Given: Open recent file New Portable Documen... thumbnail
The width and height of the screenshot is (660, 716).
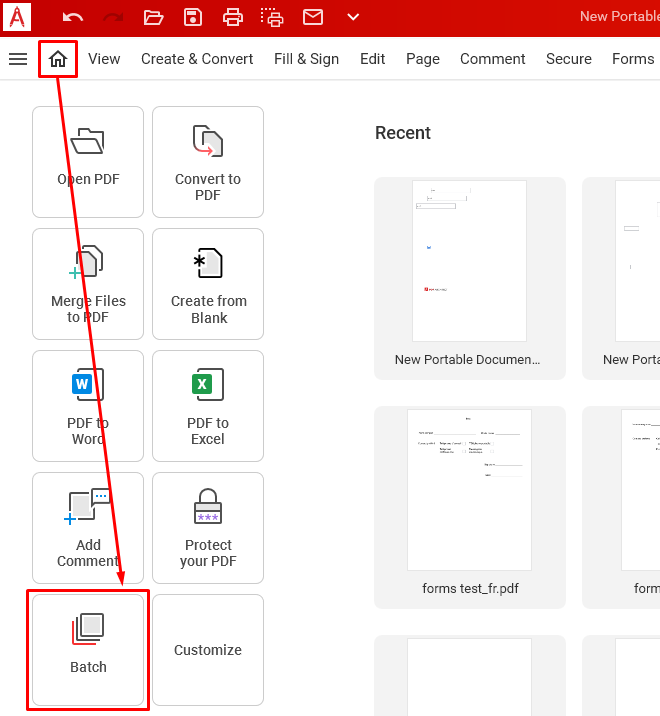Looking at the screenshot, I should pyautogui.click(x=470, y=278).
